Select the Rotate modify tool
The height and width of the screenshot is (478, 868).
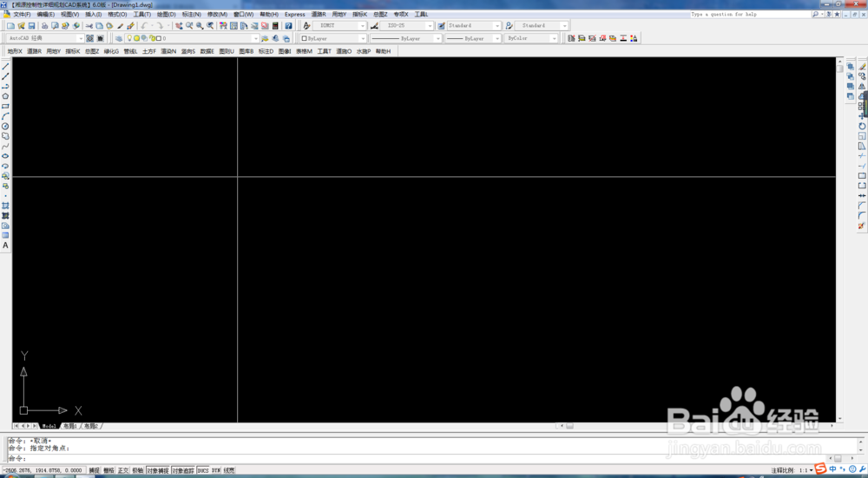(862, 126)
